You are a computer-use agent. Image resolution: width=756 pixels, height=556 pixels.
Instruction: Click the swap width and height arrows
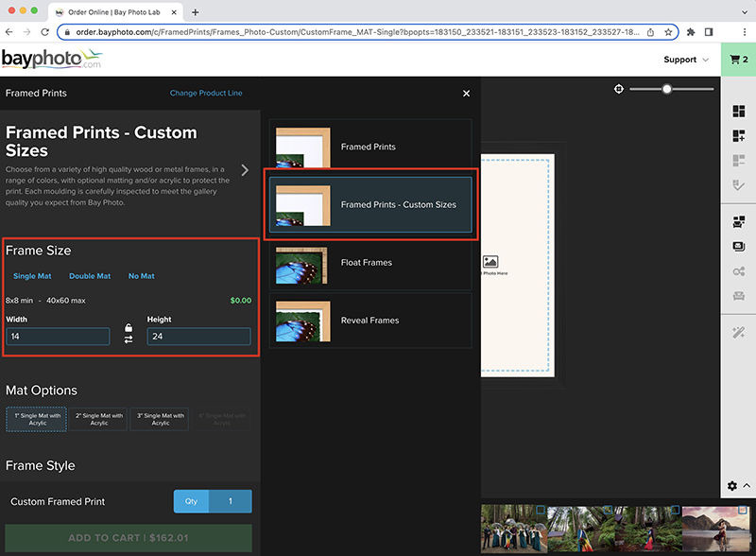[129, 339]
